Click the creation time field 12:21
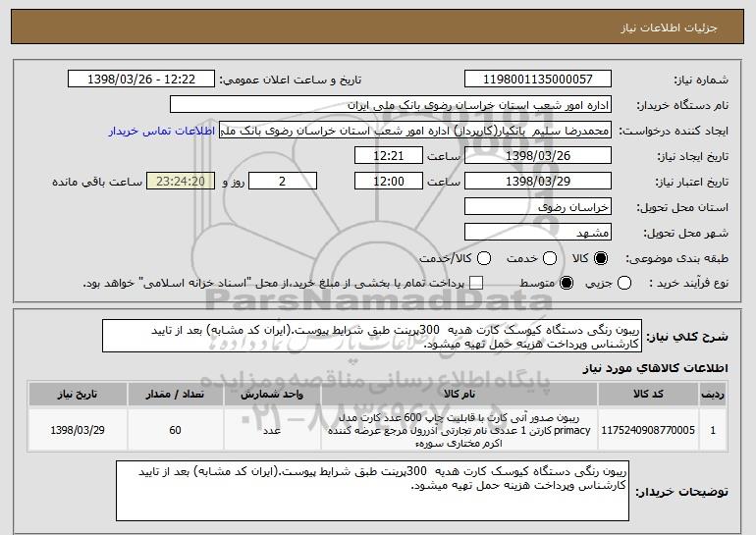Screen dimensions: 756x535 tap(389, 156)
